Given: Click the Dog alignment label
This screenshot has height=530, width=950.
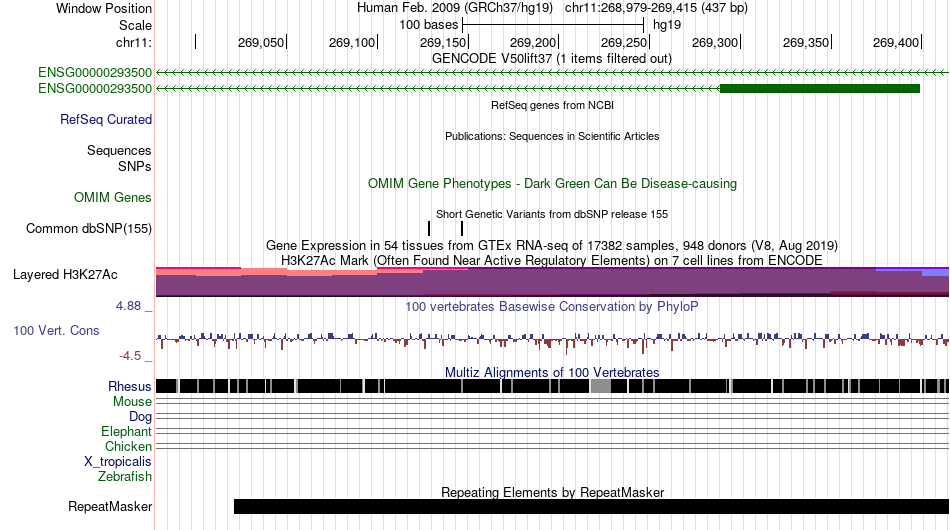Looking at the screenshot, I should [140, 417].
